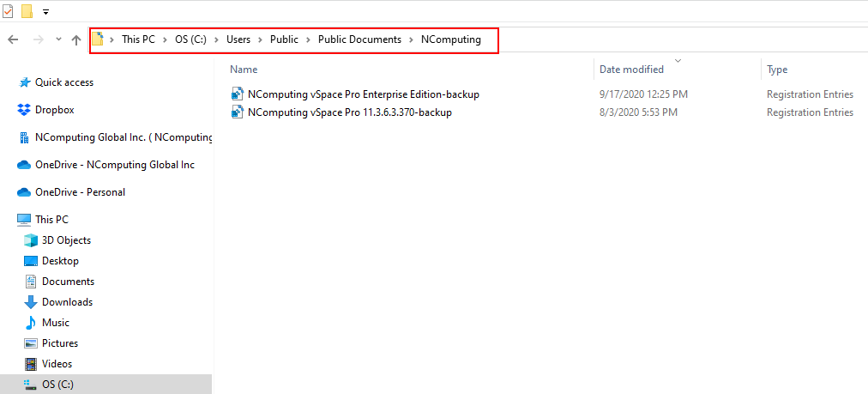The height and width of the screenshot is (394, 868).
Task: Open Dropbox in the navigation pane
Action: tap(54, 110)
